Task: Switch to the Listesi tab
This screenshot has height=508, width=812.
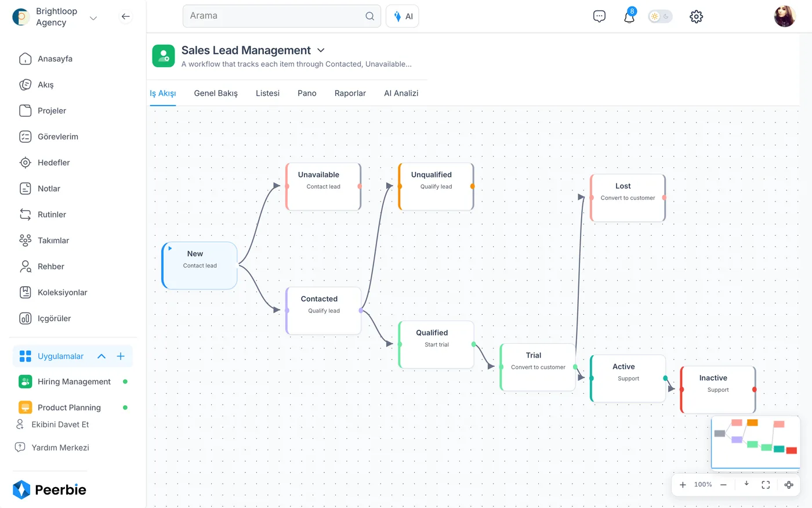Action: (267, 93)
